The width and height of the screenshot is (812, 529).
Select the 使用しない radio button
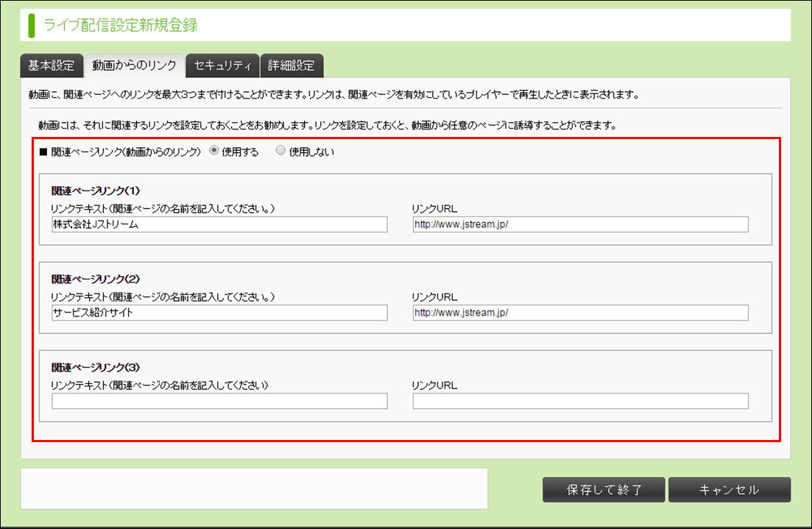point(280,151)
